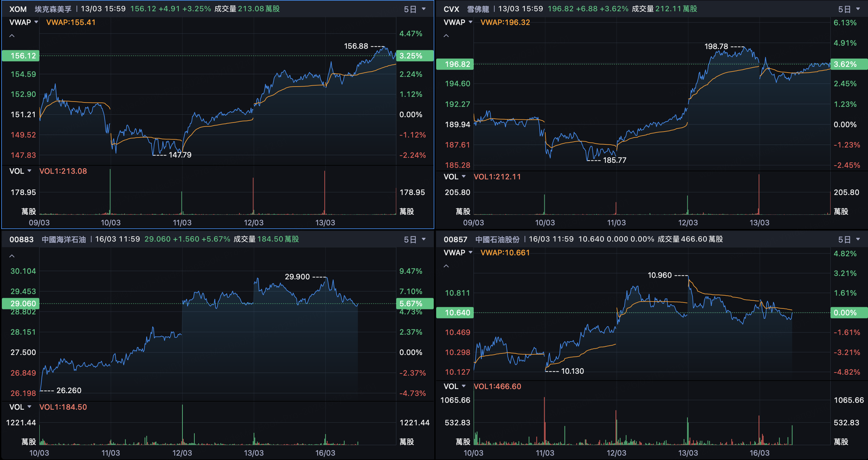This screenshot has width=868, height=460.
Task: Expand the VWAP indicator menu on XOM chart
Action: (x=23, y=22)
